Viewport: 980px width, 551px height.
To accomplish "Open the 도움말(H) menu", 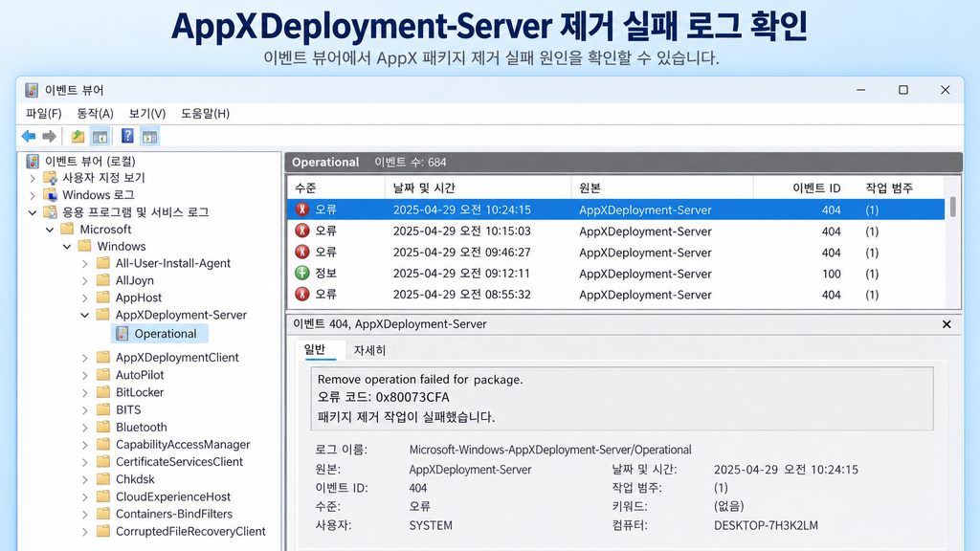I will (205, 114).
